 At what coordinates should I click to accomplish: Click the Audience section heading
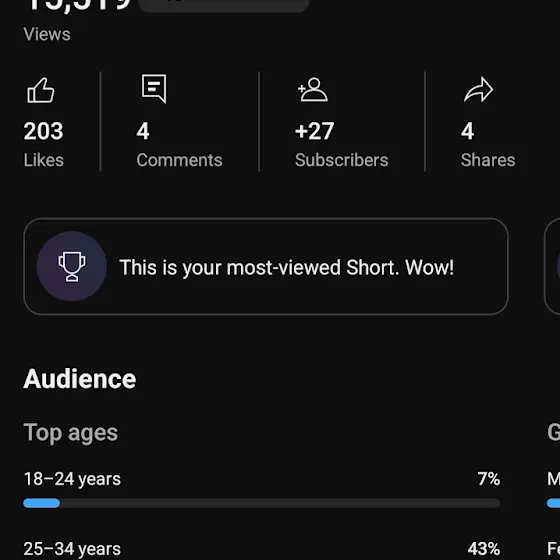pyautogui.click(x=80, y=379)
